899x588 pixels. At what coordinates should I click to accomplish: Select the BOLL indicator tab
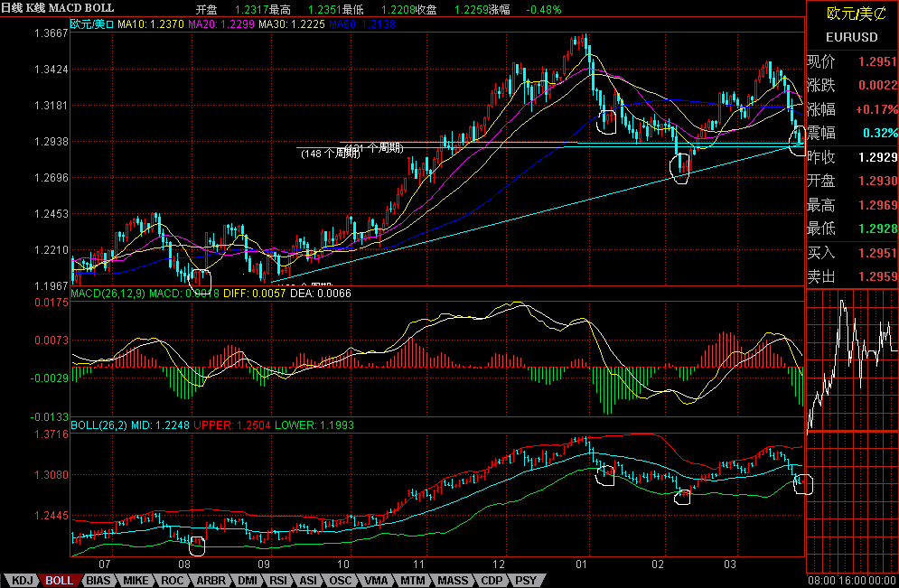59,580
